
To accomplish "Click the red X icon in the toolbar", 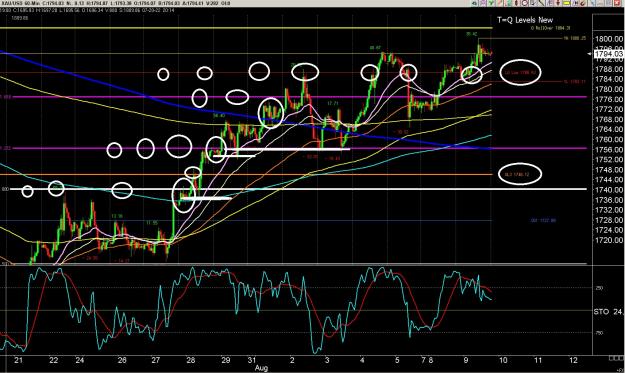I will tap(617, 3).
